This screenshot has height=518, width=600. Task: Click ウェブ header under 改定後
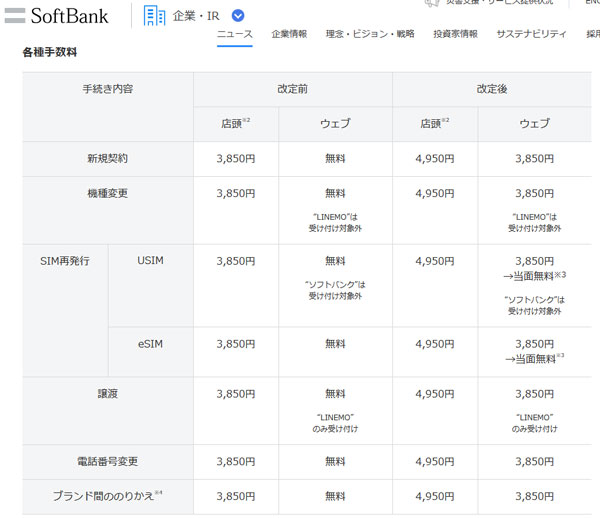(534, 123)
